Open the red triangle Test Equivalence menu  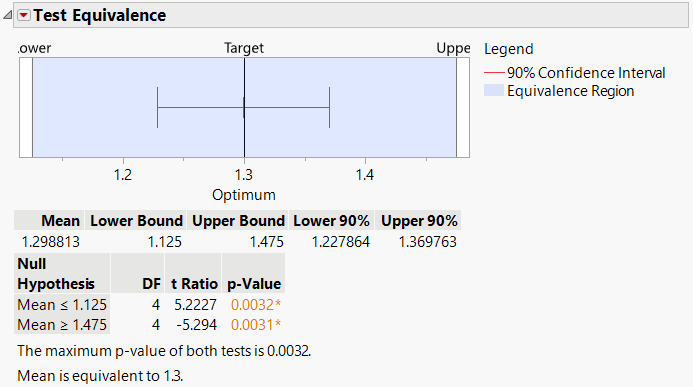pos(23,15)
